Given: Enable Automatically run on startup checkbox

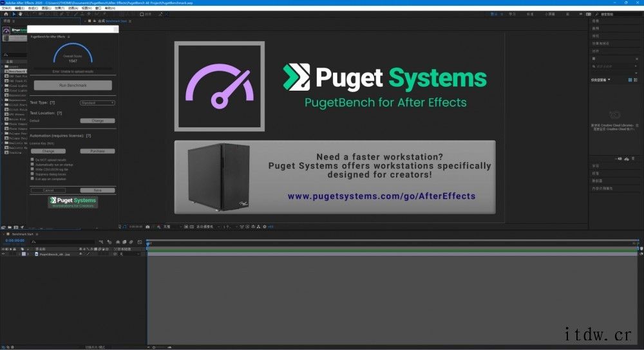Looking at the screenshot, I should (32, 164).
